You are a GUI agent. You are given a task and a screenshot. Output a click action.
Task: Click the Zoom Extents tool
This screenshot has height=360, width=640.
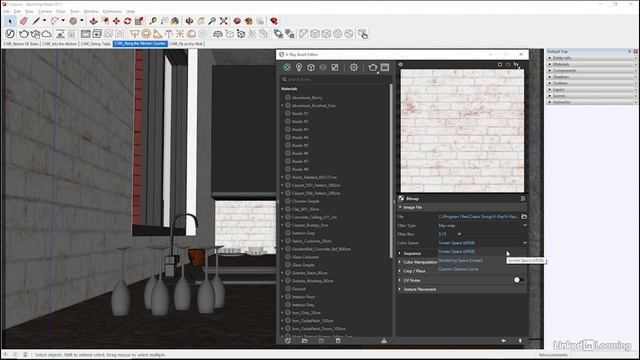pyautogui.click(x=223, y=21)
